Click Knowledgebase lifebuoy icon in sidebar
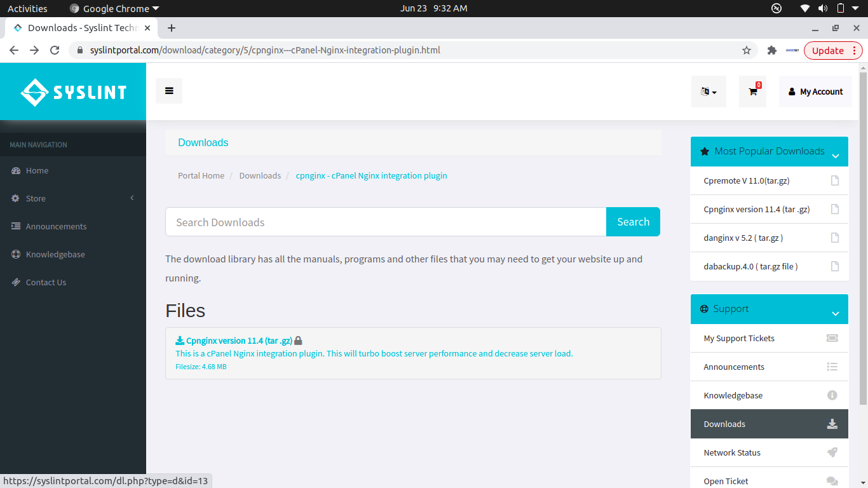 pos(16,254)
